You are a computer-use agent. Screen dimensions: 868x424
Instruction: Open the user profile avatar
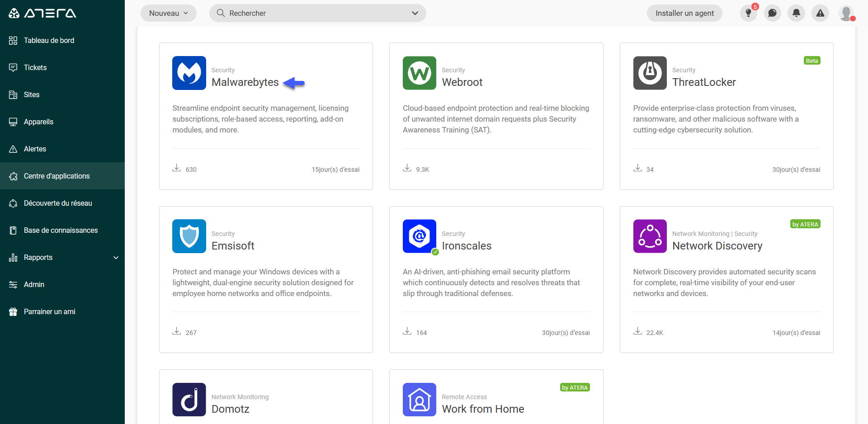tap(846, 13)
